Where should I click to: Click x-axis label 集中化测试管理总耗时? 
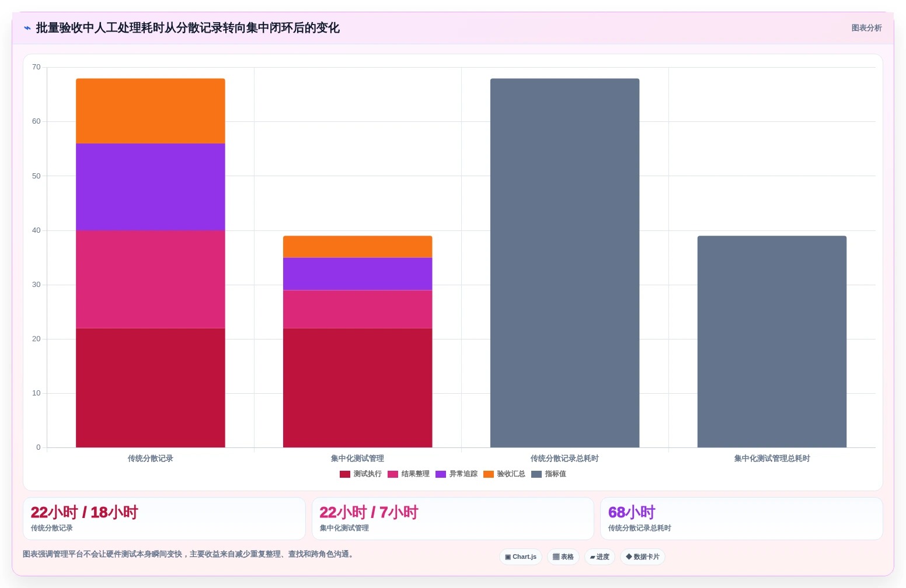point(772,459)
